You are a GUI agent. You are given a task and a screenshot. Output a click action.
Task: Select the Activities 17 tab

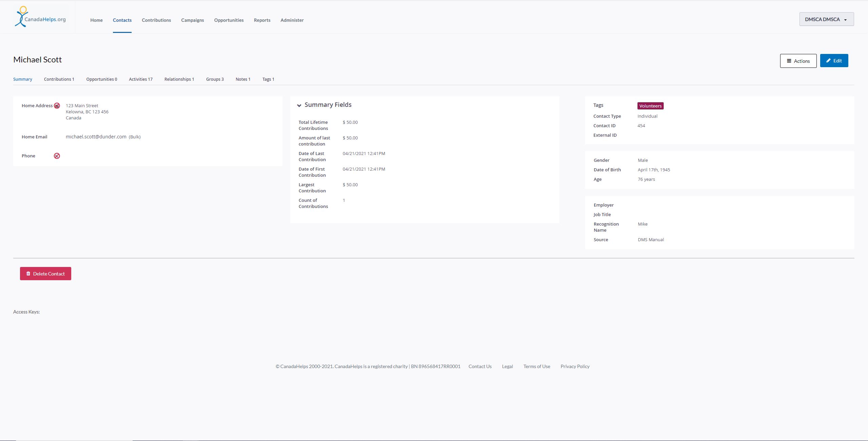click(x=140, y=79)
